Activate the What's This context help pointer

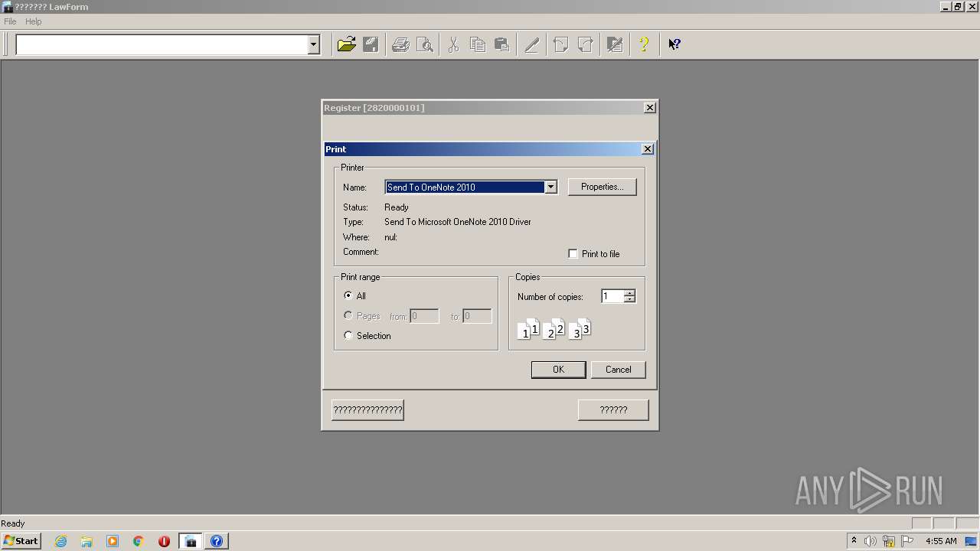[x=675, y=44]
